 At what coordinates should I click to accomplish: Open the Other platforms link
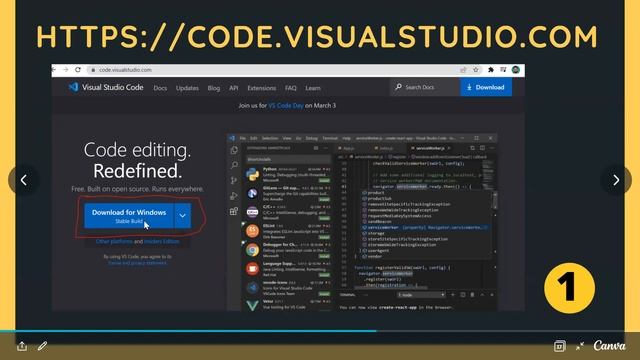(114, 242)
